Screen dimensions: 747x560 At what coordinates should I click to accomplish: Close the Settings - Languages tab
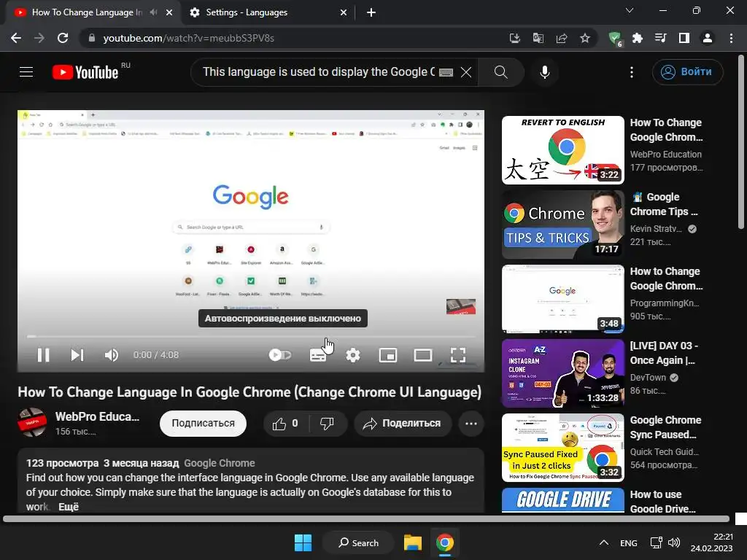[343, 12]
